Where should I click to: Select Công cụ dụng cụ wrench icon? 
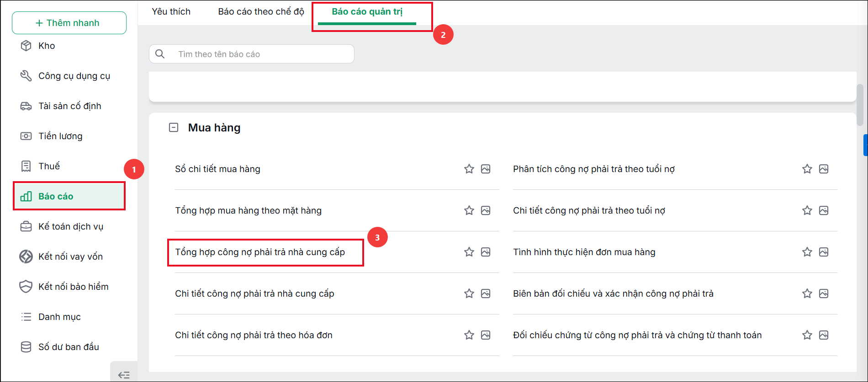[26, 76]
